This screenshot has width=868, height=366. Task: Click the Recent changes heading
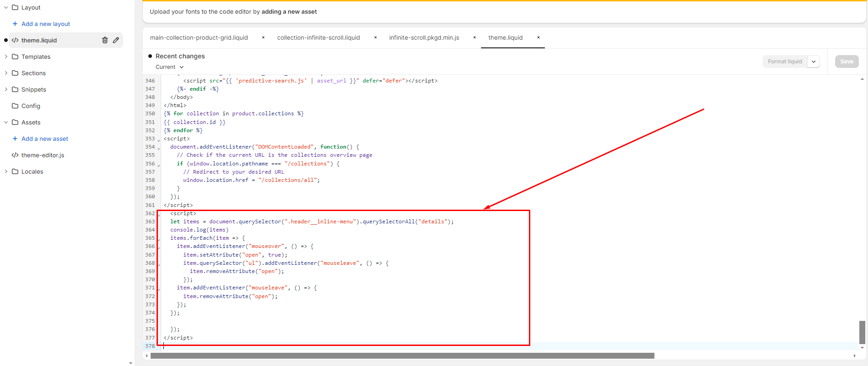tap(180, 56)
